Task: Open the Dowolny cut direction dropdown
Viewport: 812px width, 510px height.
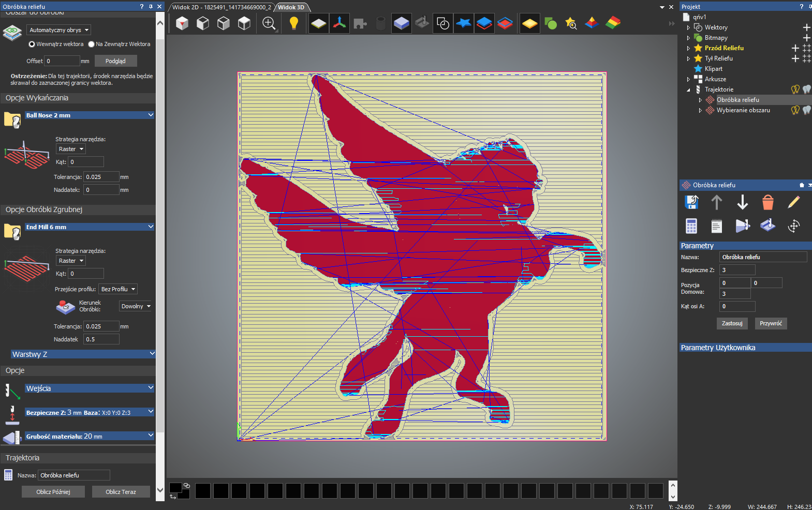Action: 135,306
